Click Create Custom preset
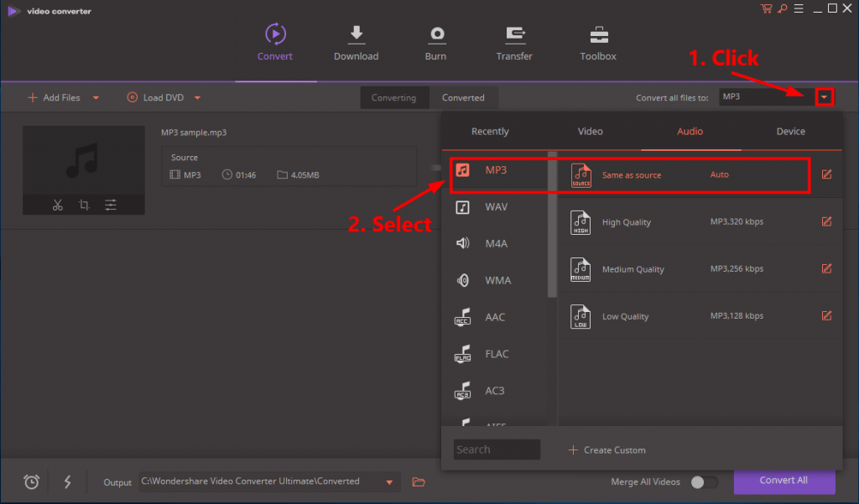 pyautogui.click(x=607, y=449)
